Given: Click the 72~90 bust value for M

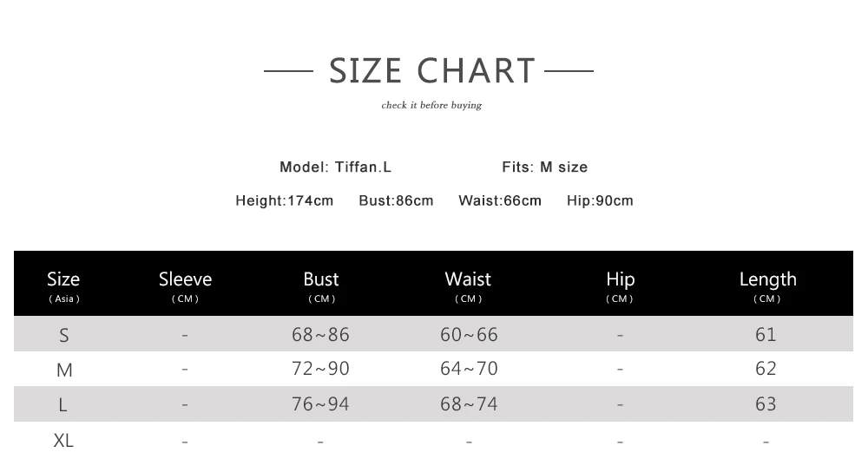Looking at the screenshot, I should [x=320, y=369].
